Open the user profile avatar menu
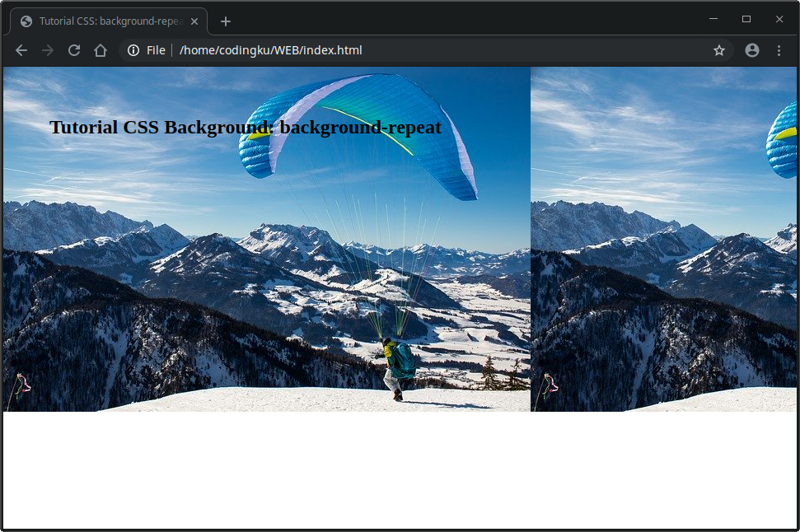 (752, 50)
